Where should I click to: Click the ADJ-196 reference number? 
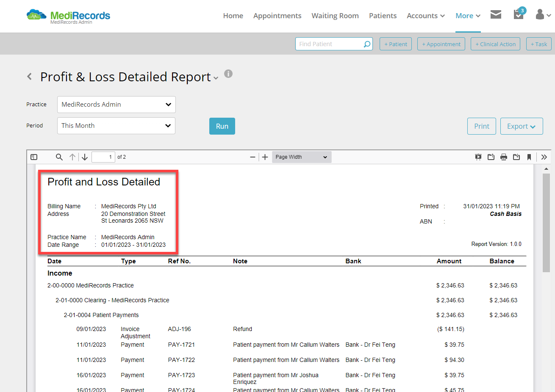(180, 329)
